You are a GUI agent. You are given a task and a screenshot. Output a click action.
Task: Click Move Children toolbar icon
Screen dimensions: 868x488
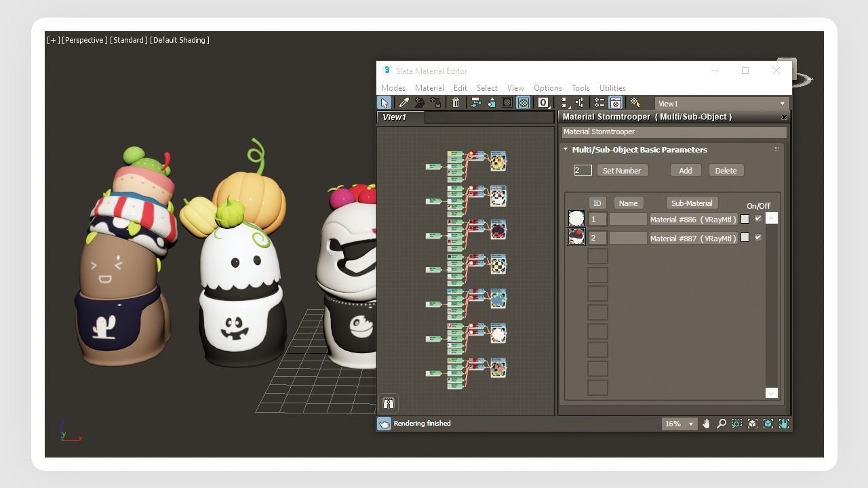pos(476,103)
